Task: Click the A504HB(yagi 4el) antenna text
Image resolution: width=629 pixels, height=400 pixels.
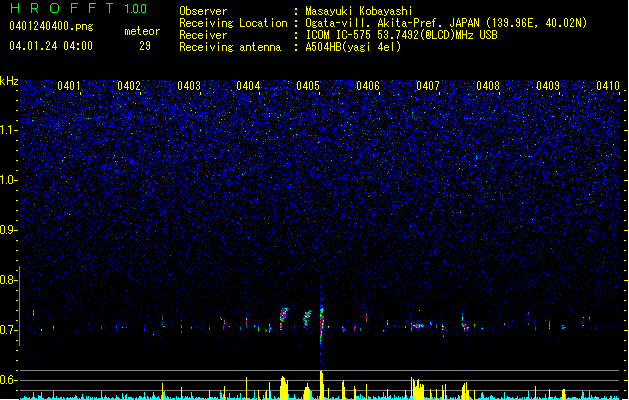Action: pyautogui.click(x=353, y=47)
